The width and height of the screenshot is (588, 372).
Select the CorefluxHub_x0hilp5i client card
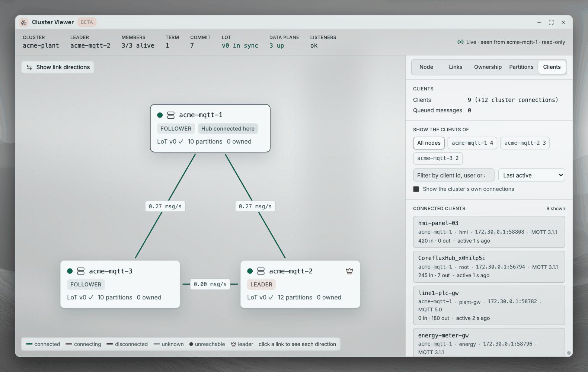[x=489, y=267]
